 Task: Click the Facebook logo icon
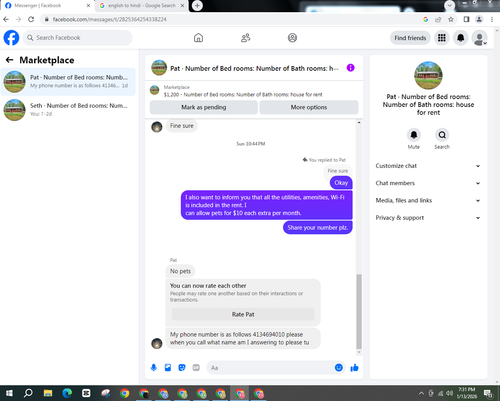click(11, 38)
